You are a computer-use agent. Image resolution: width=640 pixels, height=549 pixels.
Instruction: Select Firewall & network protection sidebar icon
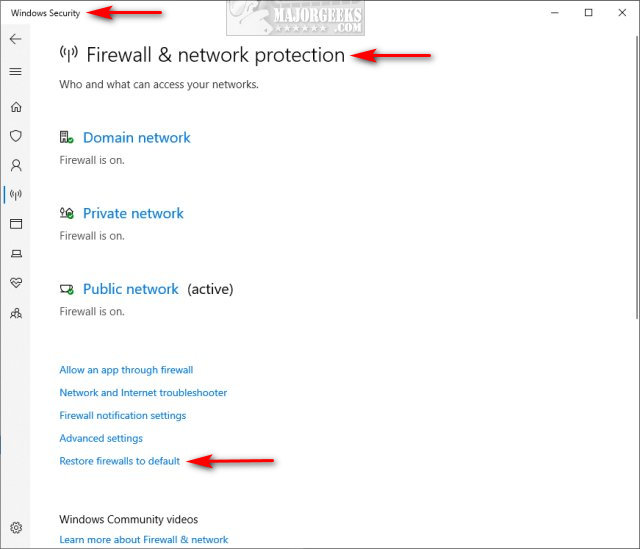click(x=16, y=195)
